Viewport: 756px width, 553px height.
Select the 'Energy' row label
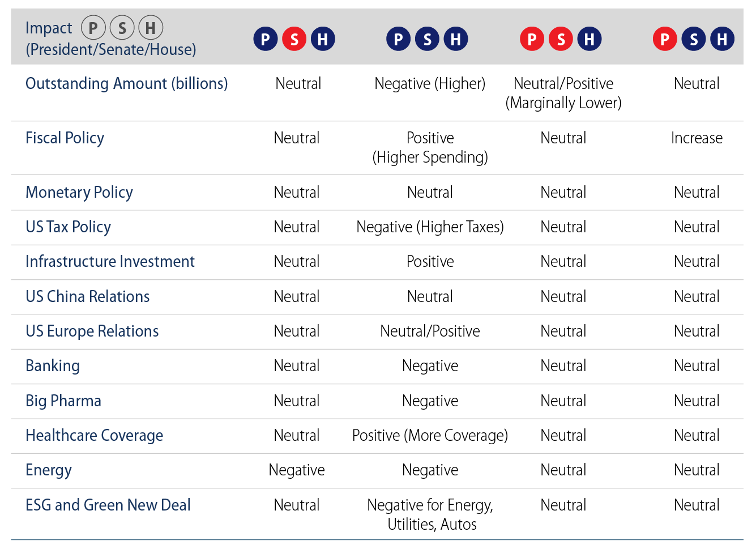point(49,470)
